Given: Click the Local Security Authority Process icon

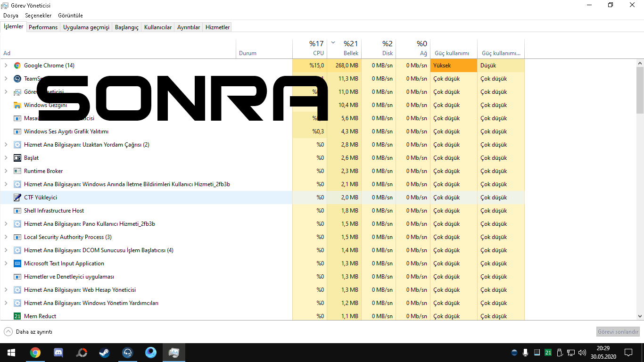Looking at the screenshot, I should [17, 237].
